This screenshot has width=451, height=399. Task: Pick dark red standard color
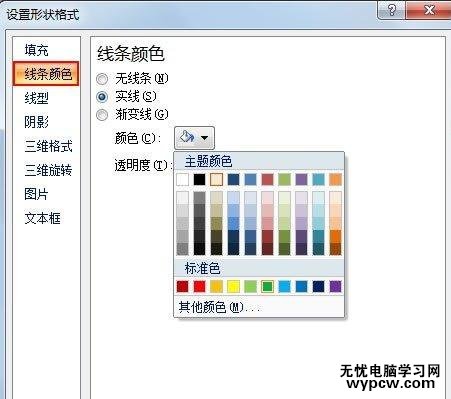(182, 286)
